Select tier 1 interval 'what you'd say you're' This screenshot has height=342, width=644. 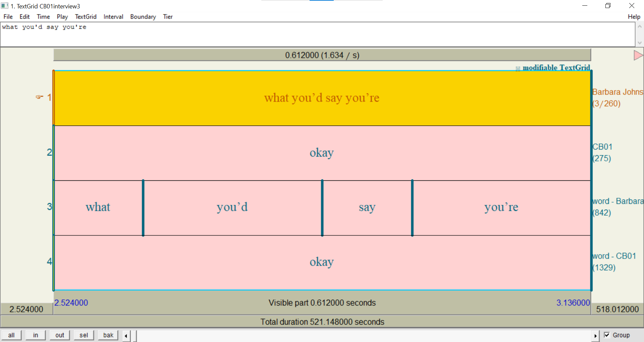point(322,98)
